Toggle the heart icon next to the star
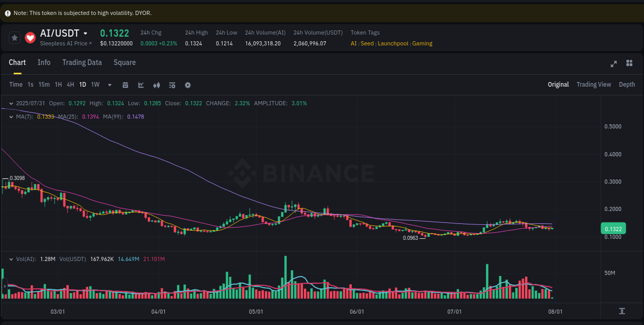Viewport: 644px width, 325px height. pos(30,37)
